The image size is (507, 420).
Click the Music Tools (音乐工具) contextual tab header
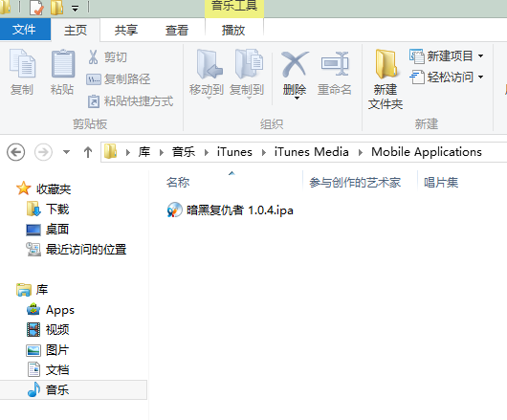point(234,7)
